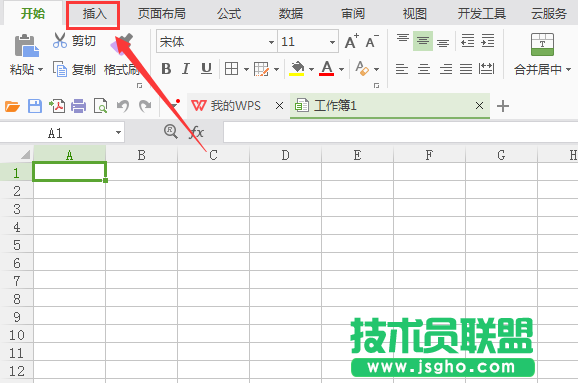578x383 pixels.
Task: Click the Merge and Center icon
Action: [542, 44]
